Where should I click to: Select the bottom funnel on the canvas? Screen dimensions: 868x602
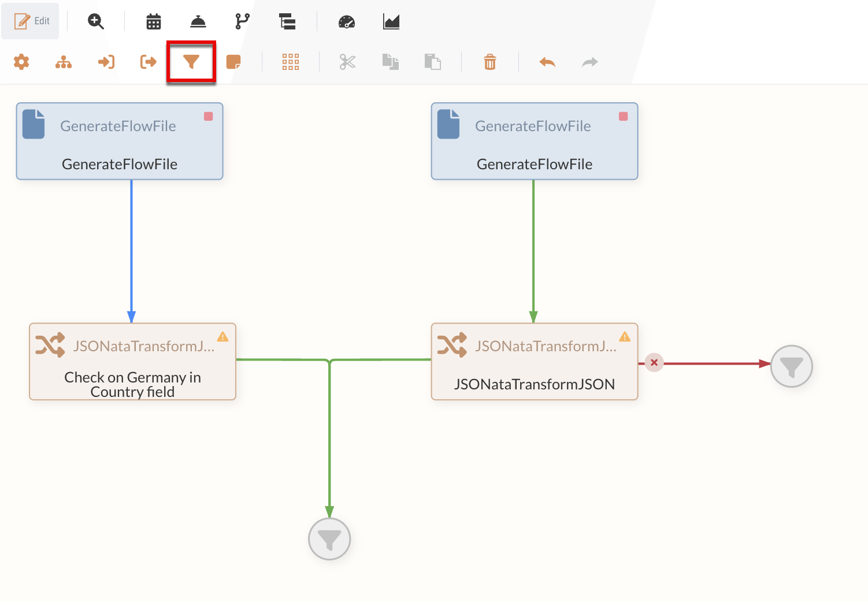(329, 540)
